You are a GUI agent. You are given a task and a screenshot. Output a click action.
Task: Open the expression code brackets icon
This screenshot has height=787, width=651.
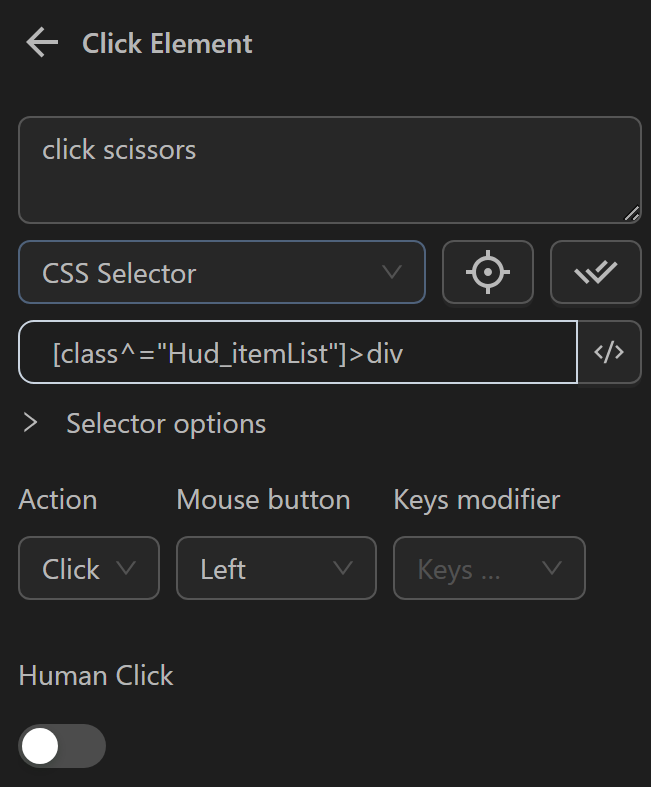click(609, 352)
